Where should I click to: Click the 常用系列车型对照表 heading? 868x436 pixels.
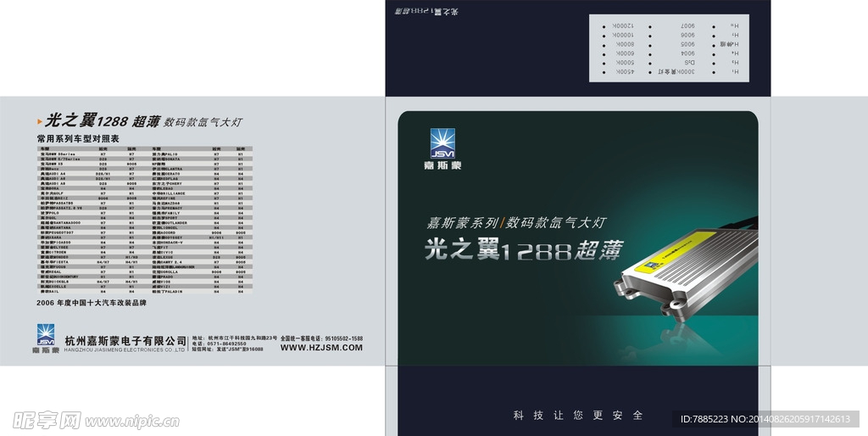coord(78,138)
